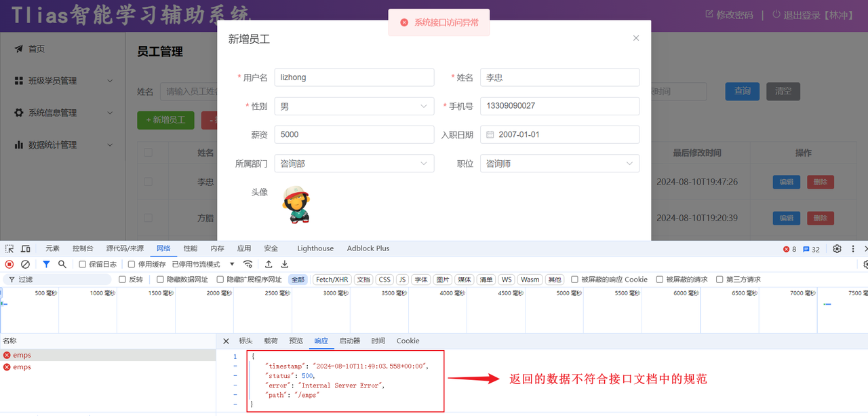
Task: Click the inspect element picker icon
Action: [x=9, y=249]
